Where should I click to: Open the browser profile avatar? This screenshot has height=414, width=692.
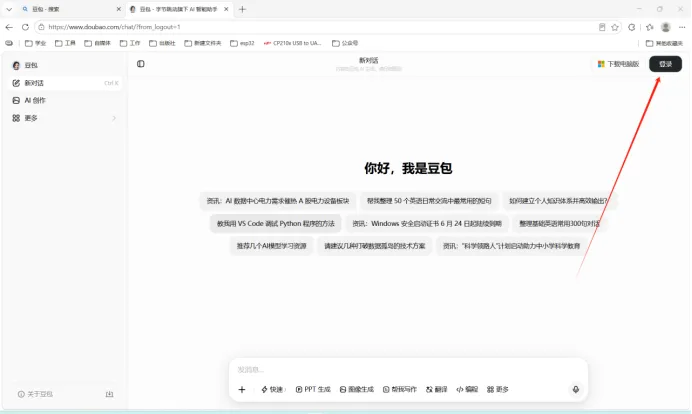[666, 27]
